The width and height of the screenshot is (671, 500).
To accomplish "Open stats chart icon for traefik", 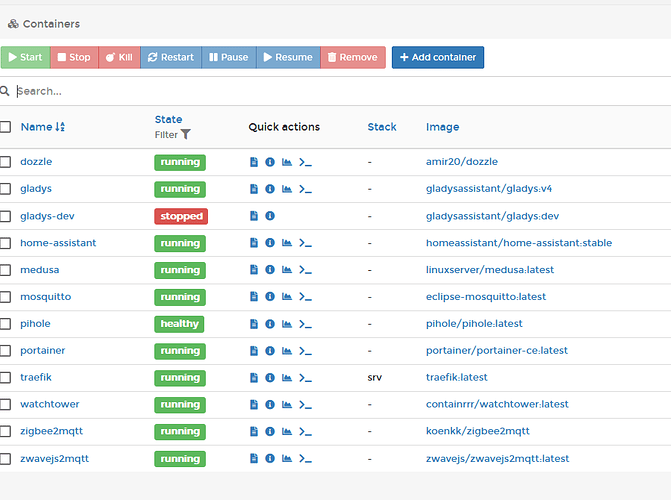I will click(x=287, y=378).
